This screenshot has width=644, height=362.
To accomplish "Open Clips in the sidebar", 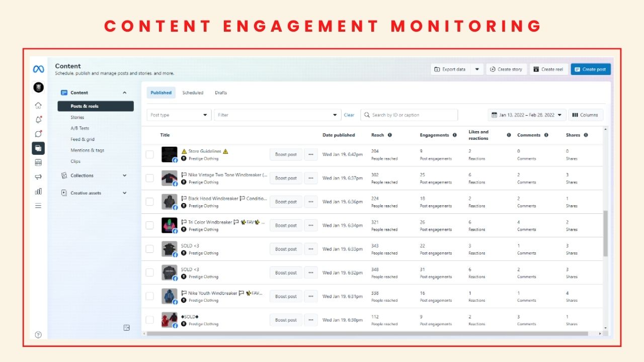I will pyautogui.click(x=75, y=161).
